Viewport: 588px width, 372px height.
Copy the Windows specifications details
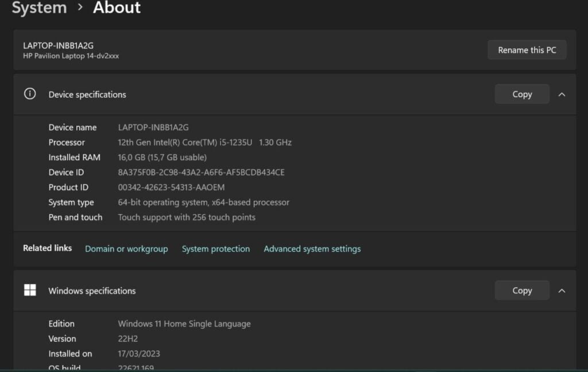point(521,290)
